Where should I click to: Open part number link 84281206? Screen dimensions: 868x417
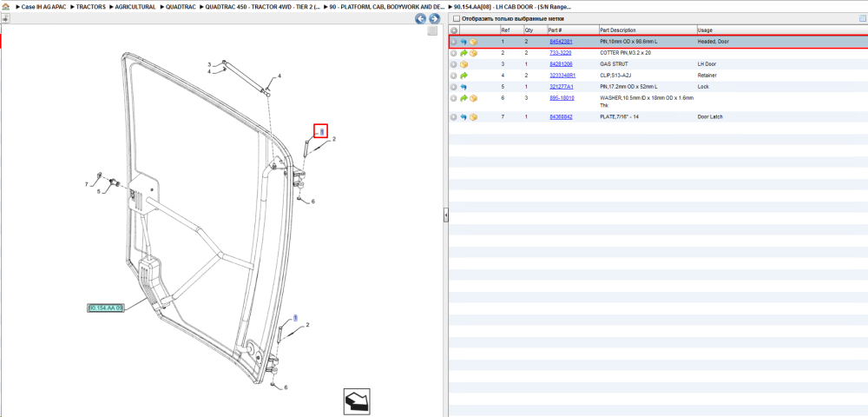(561, 64)
